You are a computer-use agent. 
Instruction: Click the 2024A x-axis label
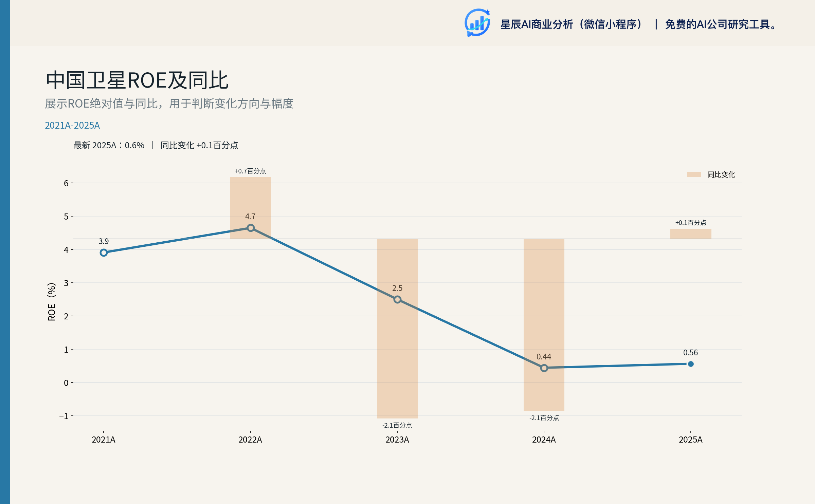[544, 440]
